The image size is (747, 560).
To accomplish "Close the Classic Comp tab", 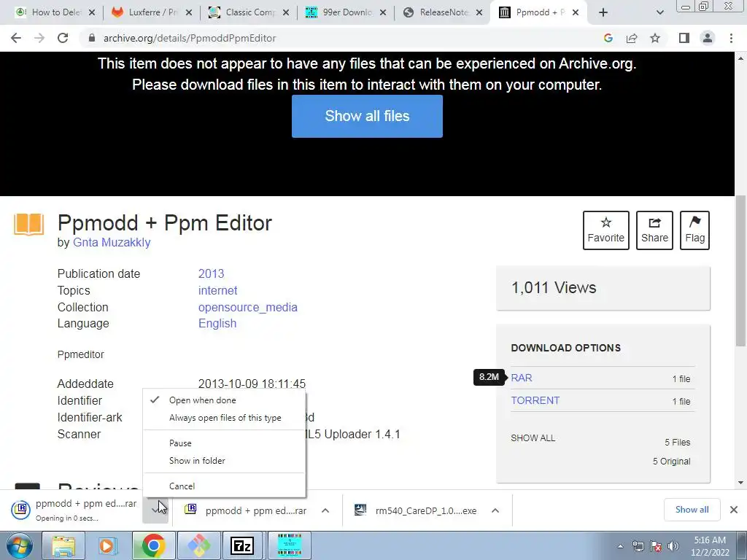I will [x=286, y=13].
